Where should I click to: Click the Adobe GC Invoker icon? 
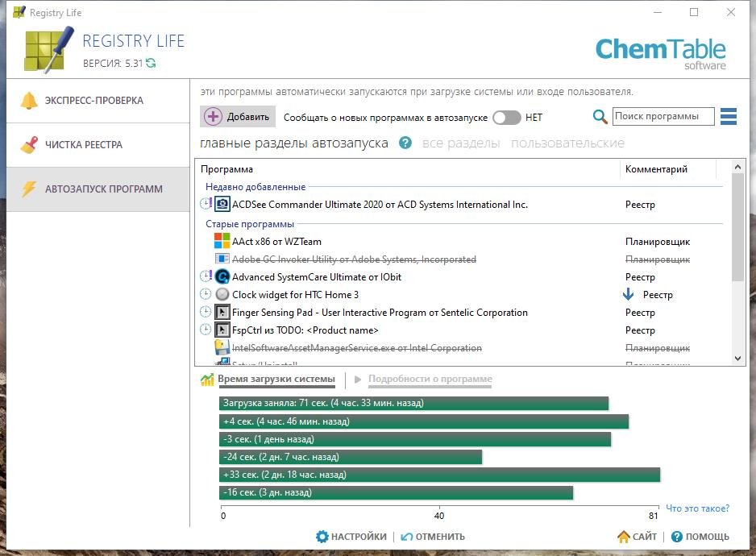point(222,259)
